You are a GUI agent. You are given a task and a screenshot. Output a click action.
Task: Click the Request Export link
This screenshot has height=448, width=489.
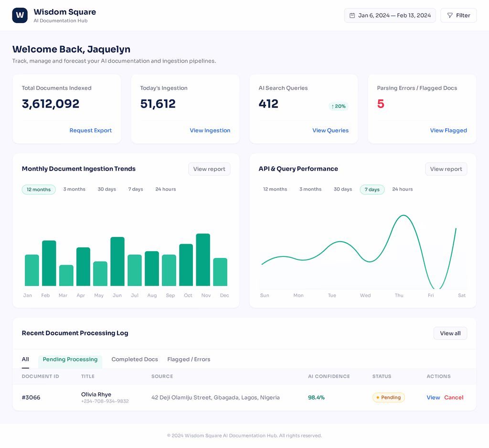[90, 130]
